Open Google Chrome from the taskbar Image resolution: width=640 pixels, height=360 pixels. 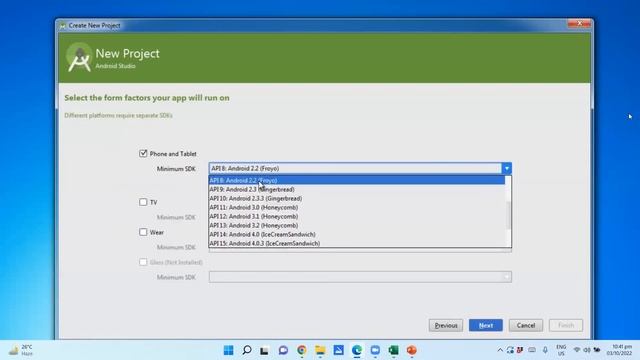coord(302,350)
